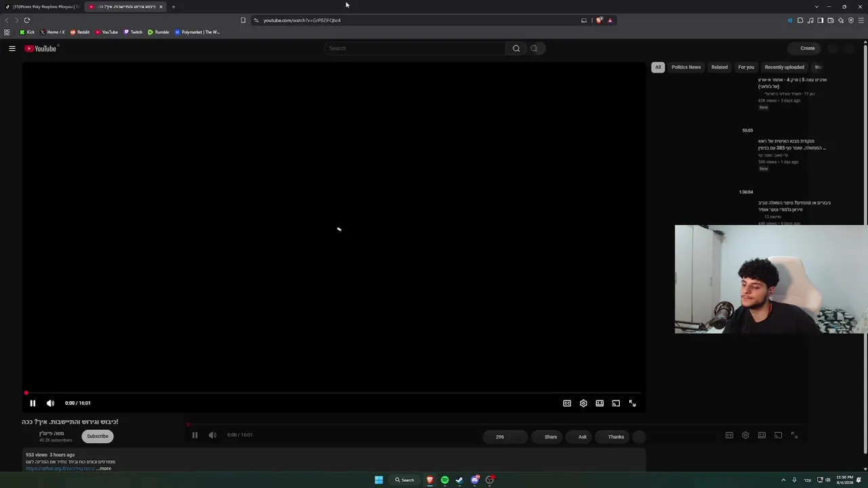Go to the YouTube home logo

tap(41, 48)
